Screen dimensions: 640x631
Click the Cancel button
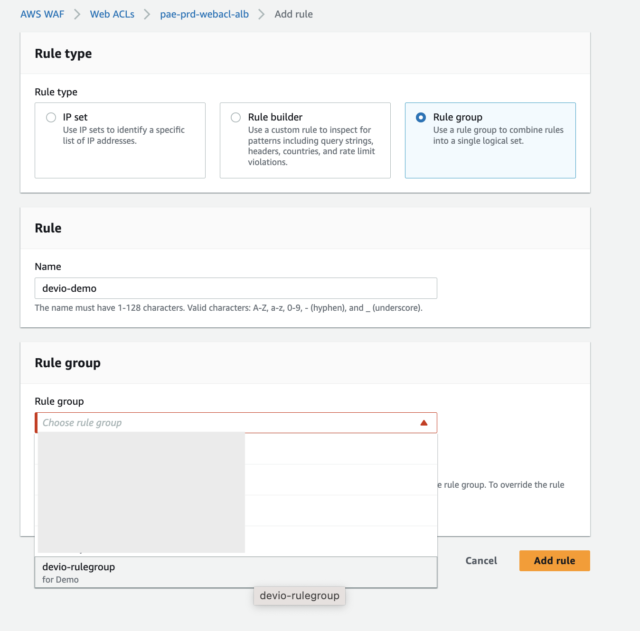(x=481, y=560)
